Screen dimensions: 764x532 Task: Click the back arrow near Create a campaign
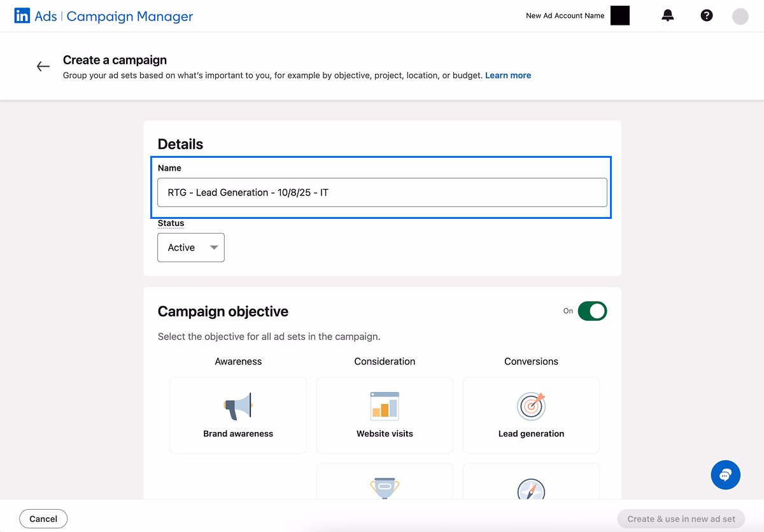43,66
